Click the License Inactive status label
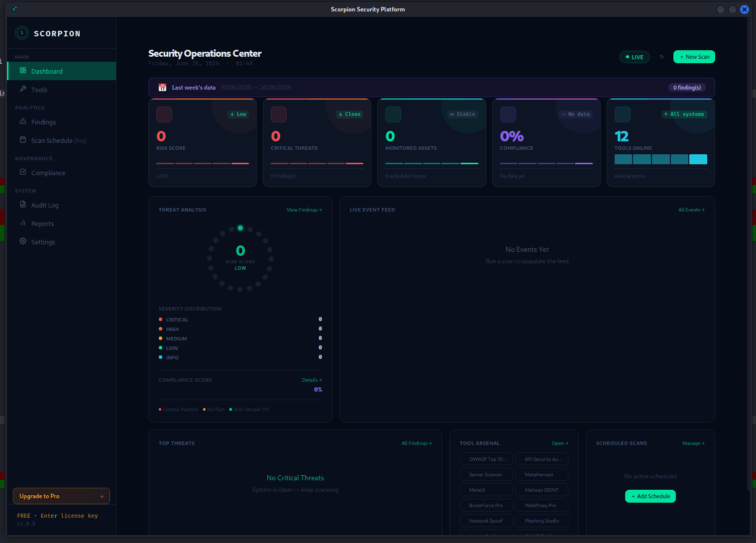Viewport: 756px width, 543px height. coord(178,410)
